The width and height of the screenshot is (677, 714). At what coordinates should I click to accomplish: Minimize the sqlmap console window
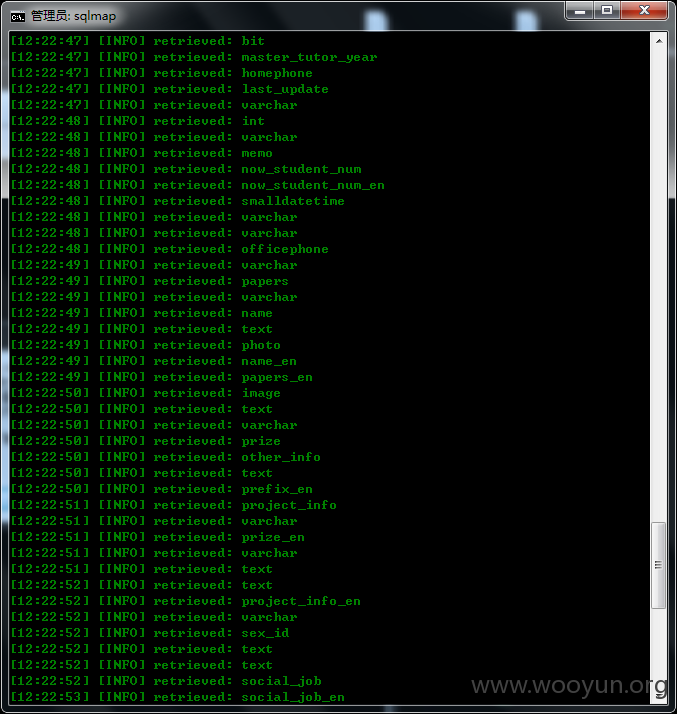point(580,10)
